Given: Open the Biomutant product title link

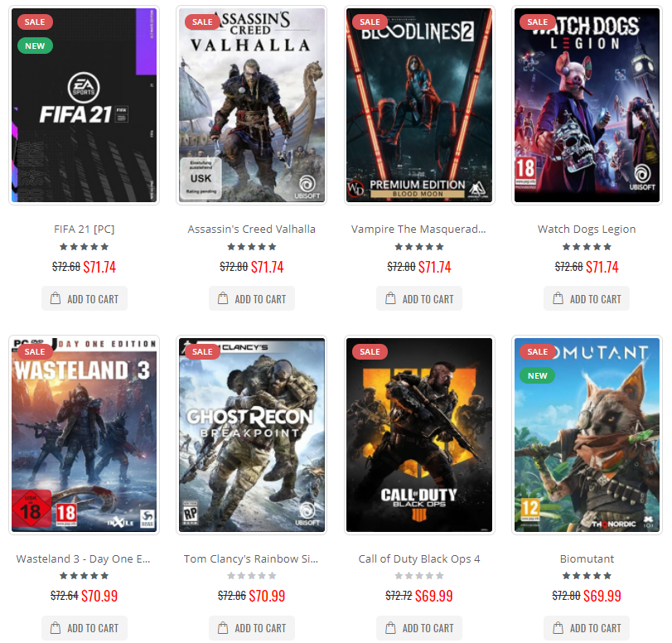Looking at the screenshot, I should (587, 559).
